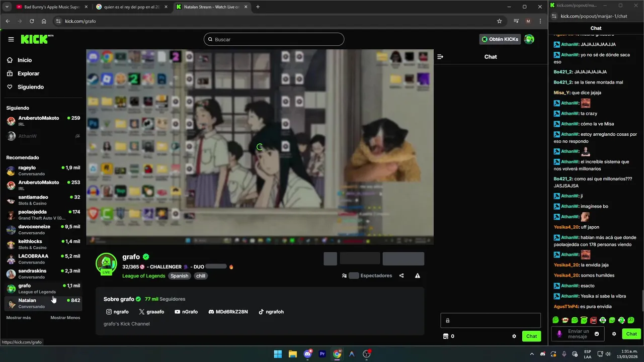Viewport: 644px width, 362px height.
Task: Open paolaojedda Grand Theft Auto channel
Action: click(x=43, y=215)
